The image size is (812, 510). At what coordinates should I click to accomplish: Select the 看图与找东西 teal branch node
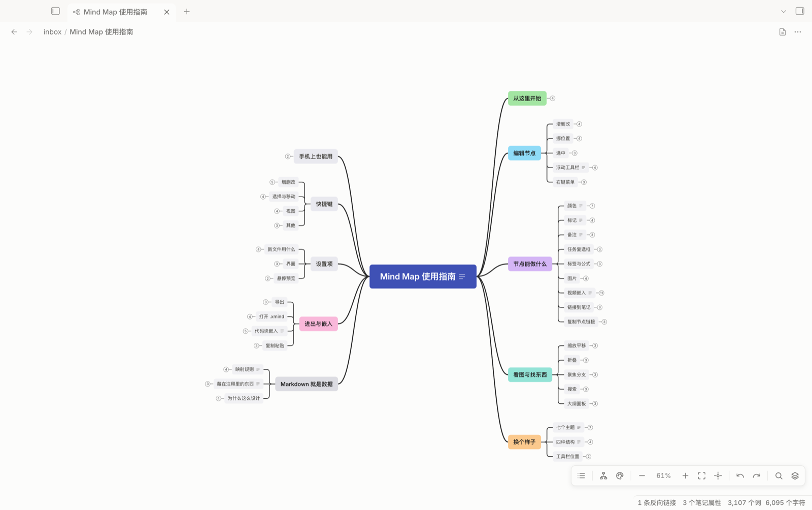click(x=530, y=375)
